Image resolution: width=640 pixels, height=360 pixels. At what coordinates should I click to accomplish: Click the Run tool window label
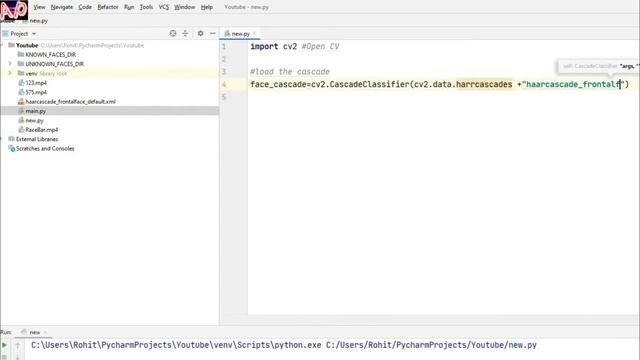(6, 332)
